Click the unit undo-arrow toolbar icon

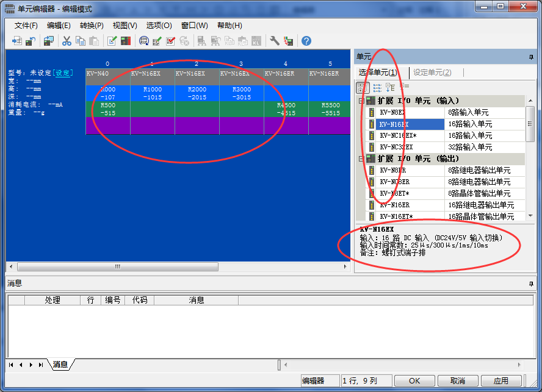pyautogui.click(x=31, y=41)
